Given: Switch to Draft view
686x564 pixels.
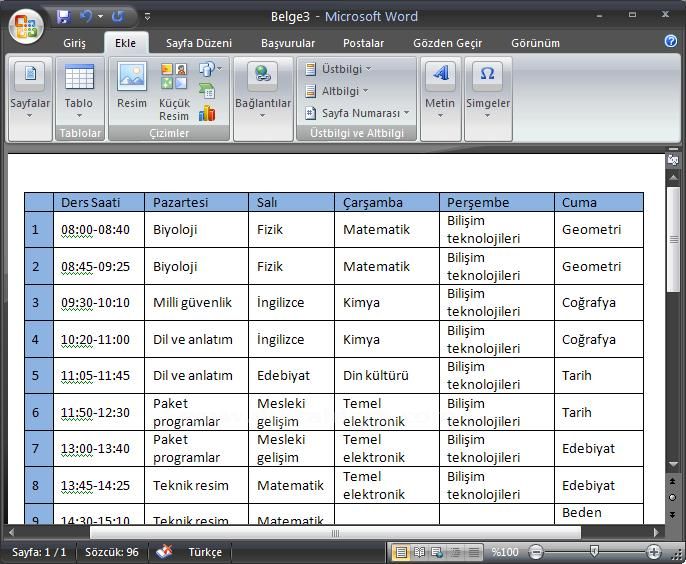Looking at the screenshot, I should pos(473,552).
